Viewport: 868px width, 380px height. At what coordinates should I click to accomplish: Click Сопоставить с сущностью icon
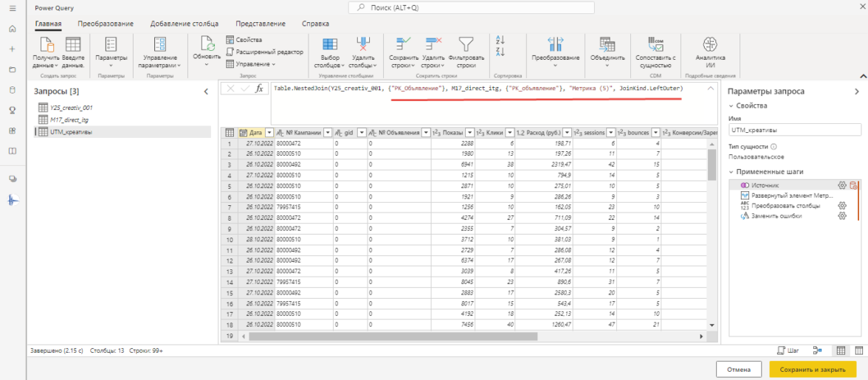coord(655,44)
